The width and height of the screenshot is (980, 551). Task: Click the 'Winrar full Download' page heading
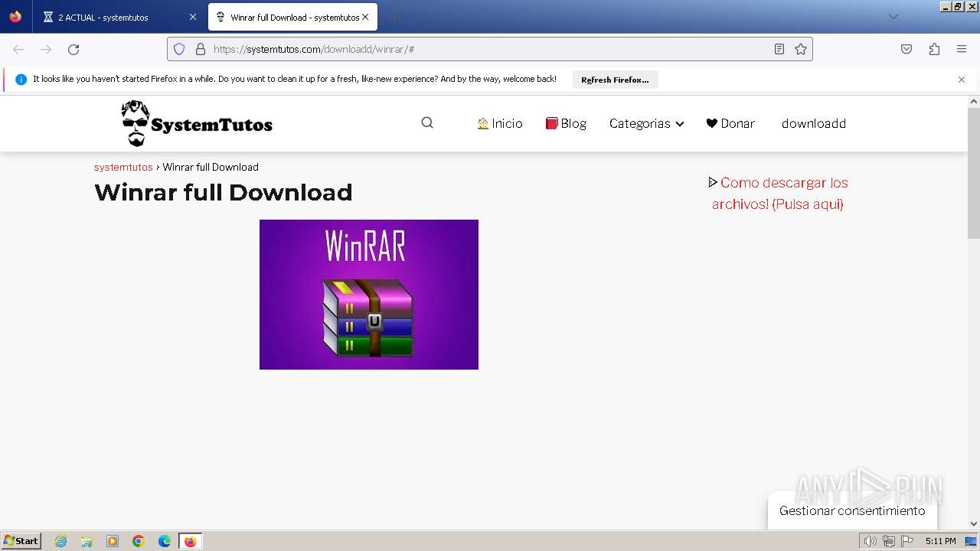pos(224,192)
